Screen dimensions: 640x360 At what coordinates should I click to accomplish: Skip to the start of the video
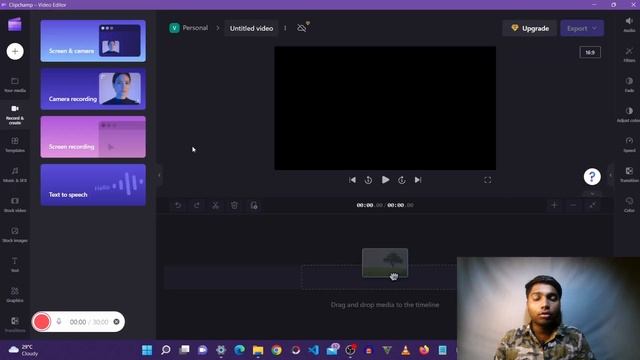click(352, 180)
